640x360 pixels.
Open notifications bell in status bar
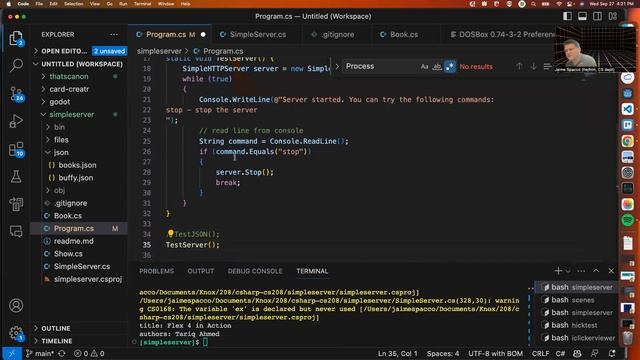pos(612,353)
